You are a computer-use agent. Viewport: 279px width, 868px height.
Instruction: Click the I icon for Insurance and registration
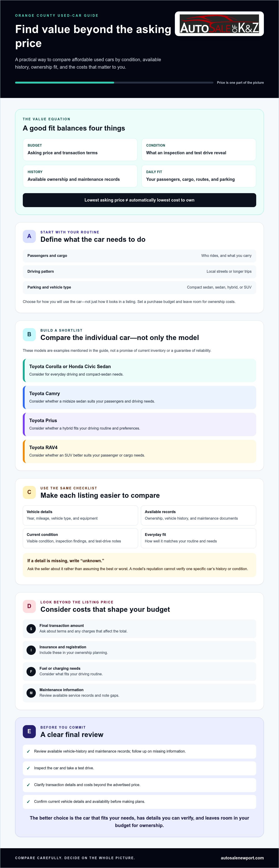point(31,650)
